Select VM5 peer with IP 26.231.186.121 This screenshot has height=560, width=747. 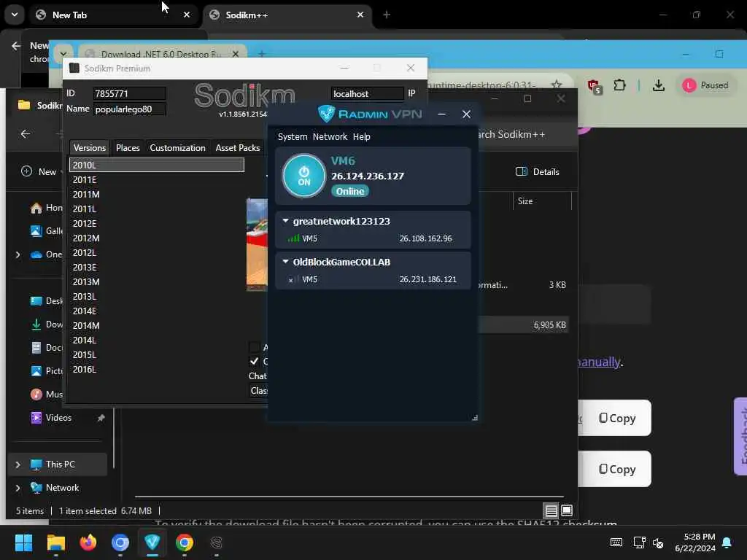[x=373, y=279]
